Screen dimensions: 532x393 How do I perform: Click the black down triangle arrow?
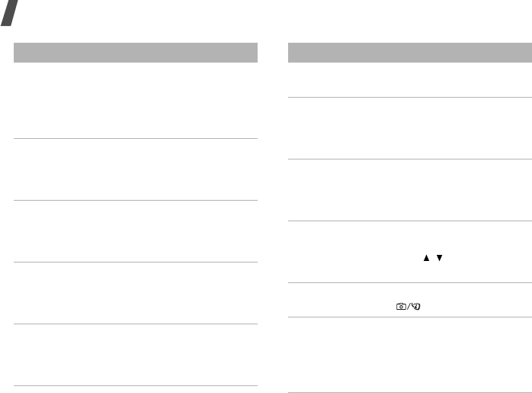pos(439,258)
